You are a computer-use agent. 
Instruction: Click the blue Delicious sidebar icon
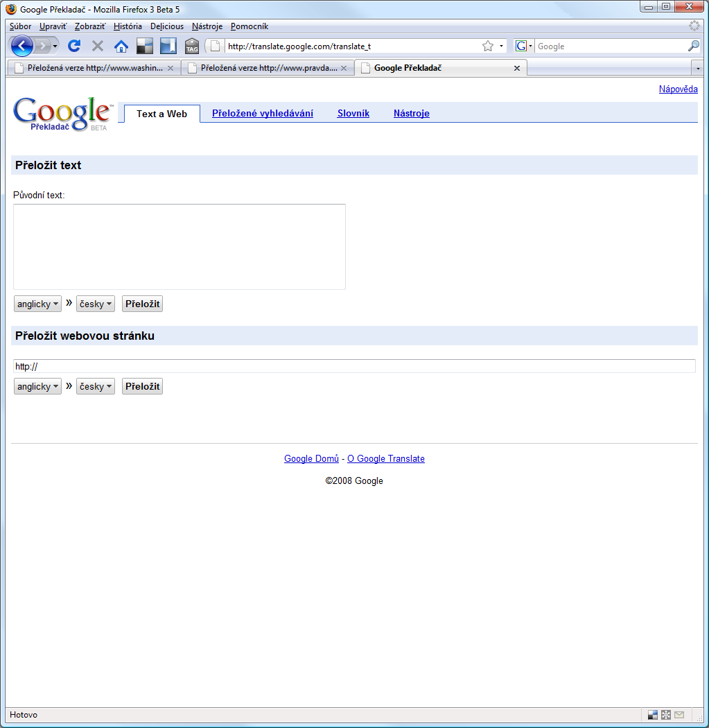(168, 46)
